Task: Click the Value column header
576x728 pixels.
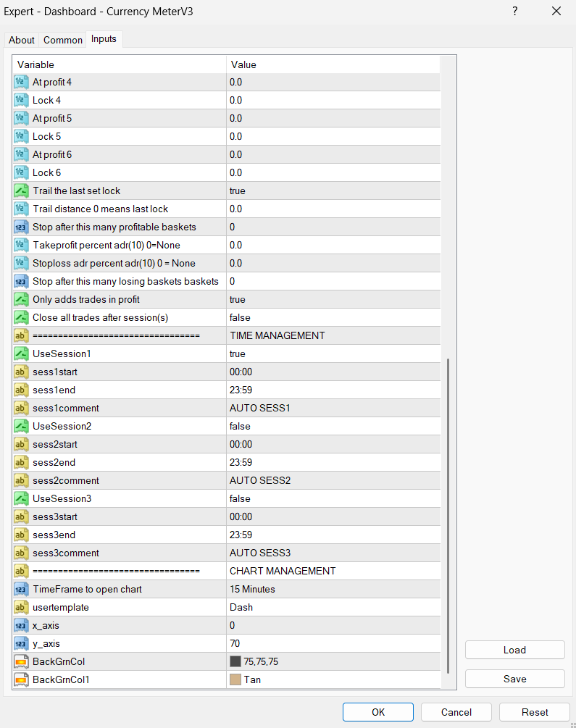Action: [333, 64]
